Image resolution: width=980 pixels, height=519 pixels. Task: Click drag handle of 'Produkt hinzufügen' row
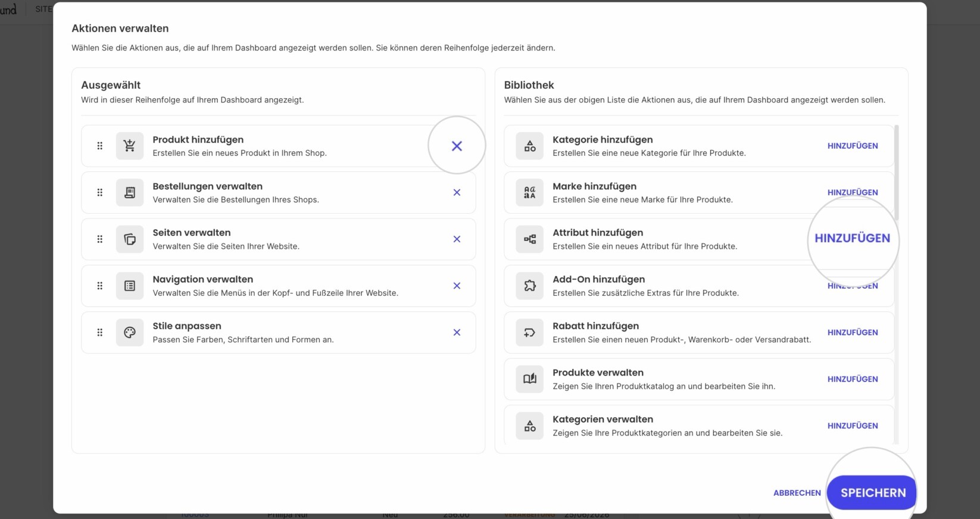tap(100, 146)
